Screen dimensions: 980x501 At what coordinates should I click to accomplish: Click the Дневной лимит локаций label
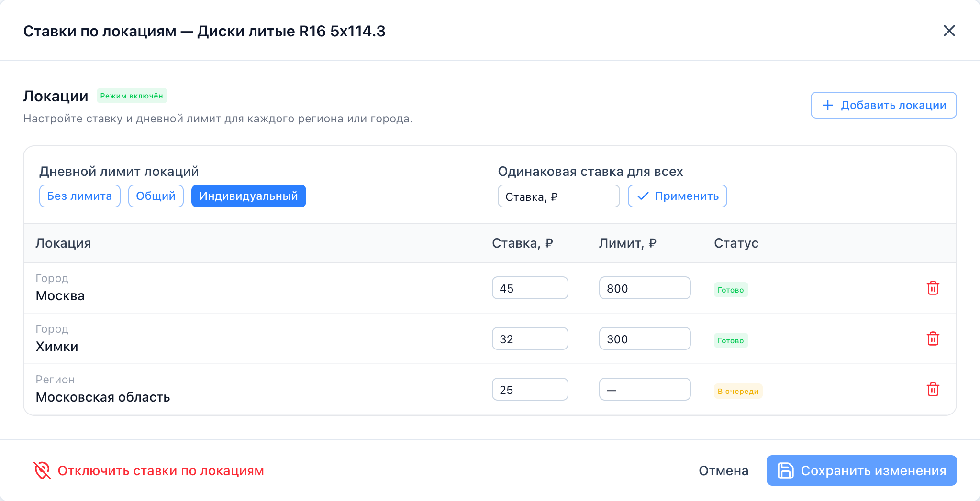click(x=119, y=172)
